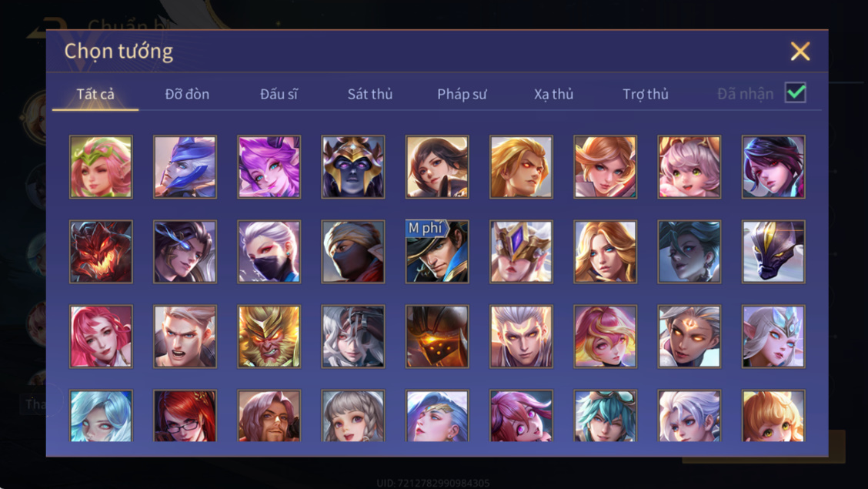Open the Xạ thủ tab
This screenshot has width=868, height=489.
553,94
